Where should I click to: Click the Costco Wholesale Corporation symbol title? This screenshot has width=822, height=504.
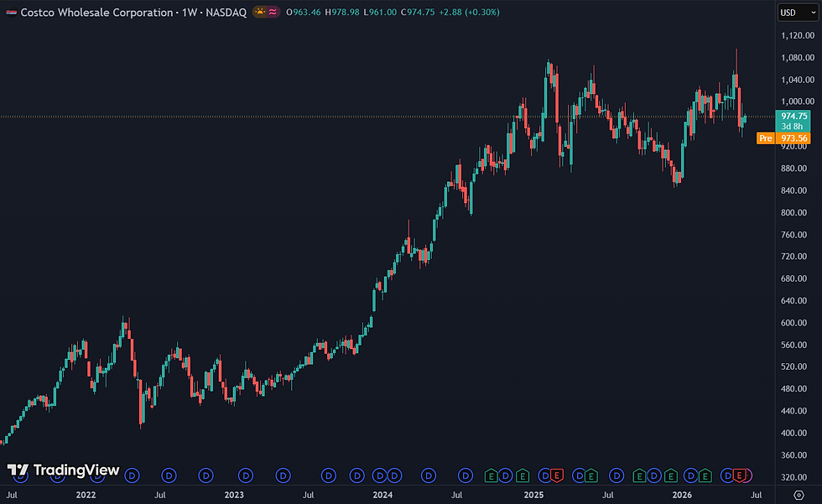[x=97, y=13]
